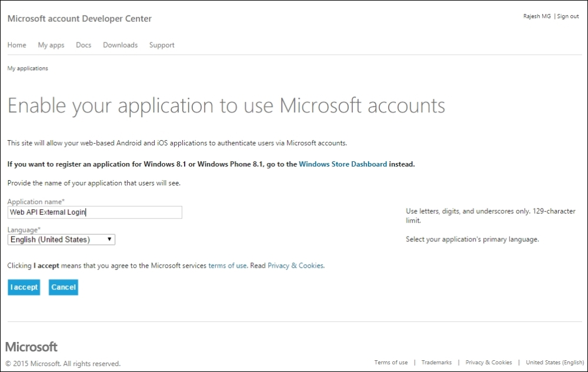Open the My apps menu item
This screenshot has width=588, height=372.
51,45
